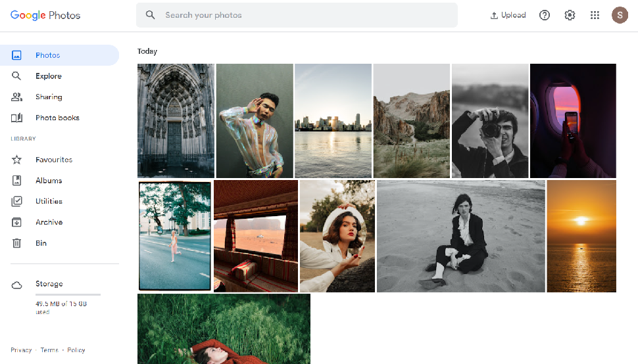Click the Storage cloud icon
This screenshot has width=638, height=364.
coord(16,285)
